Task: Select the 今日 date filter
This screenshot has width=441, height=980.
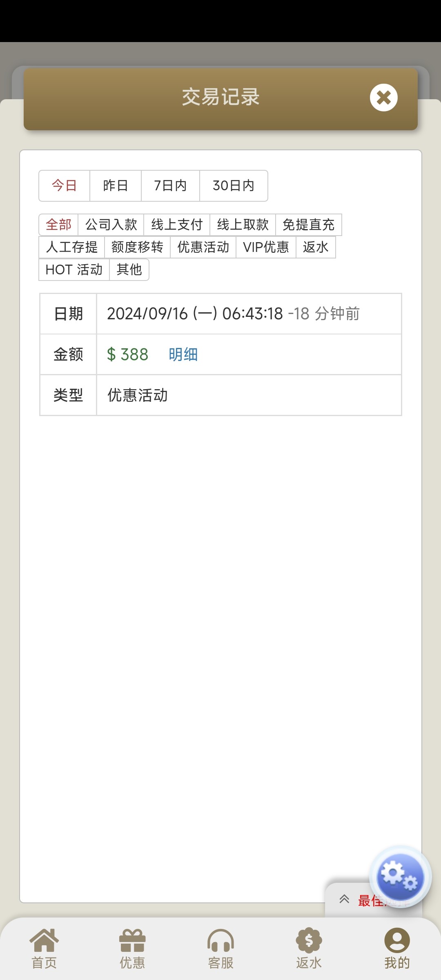Action: [65, 186]
